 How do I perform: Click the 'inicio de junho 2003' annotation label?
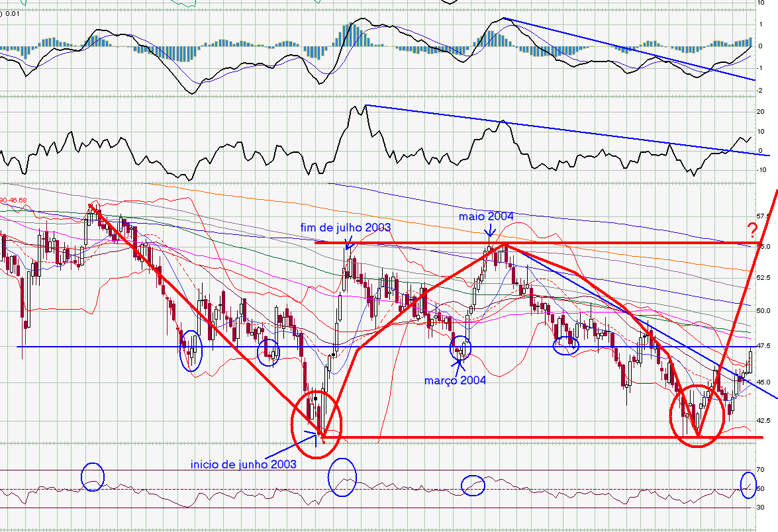244,465
